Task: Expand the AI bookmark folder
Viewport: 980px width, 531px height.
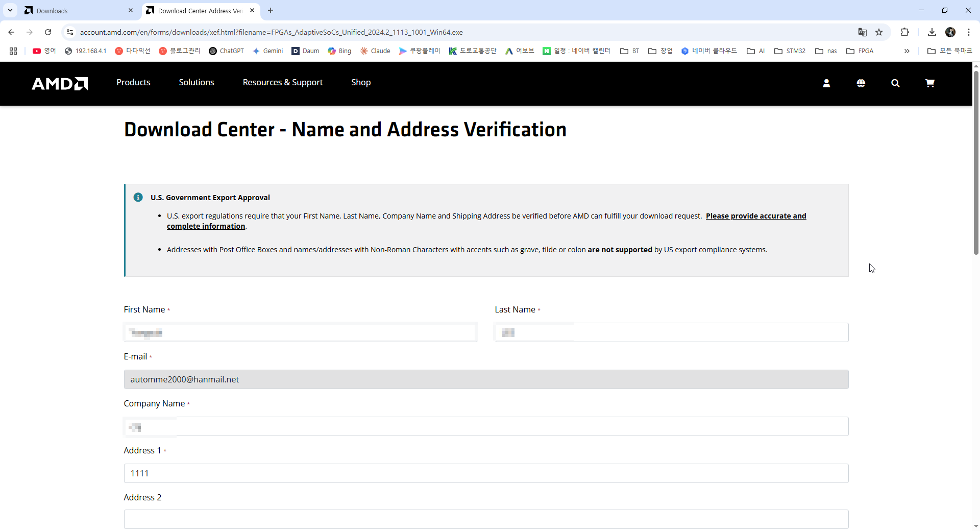Action: pyautogui.click(x=756, y=51)
